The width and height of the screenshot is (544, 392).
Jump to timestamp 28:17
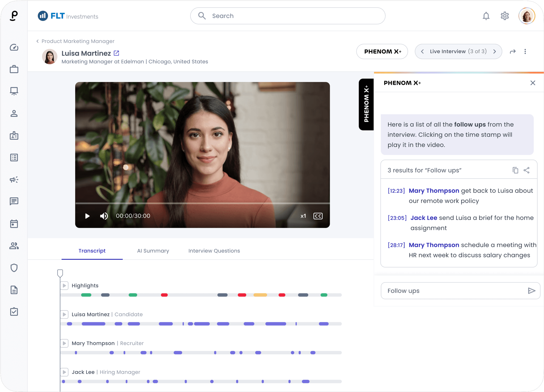pos(396,245)
